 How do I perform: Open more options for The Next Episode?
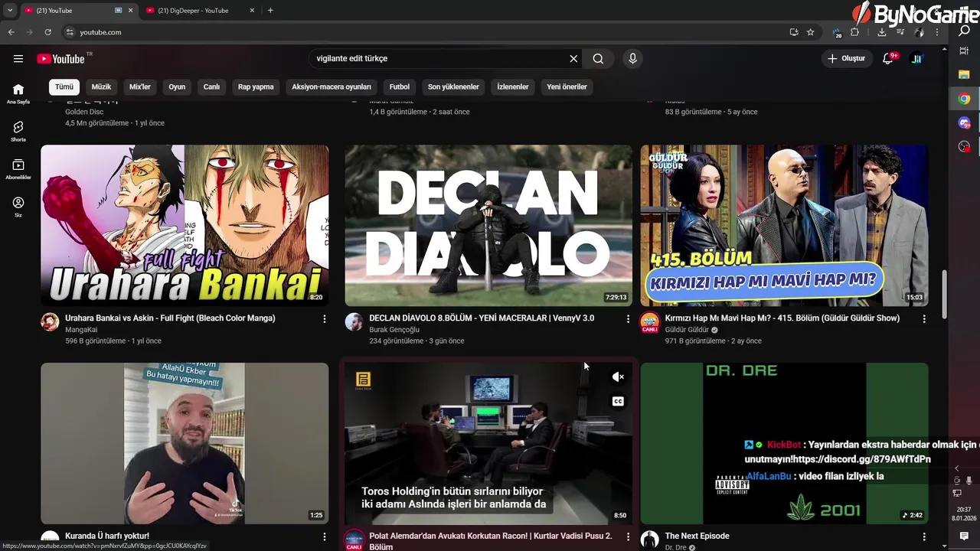[923, 537]
